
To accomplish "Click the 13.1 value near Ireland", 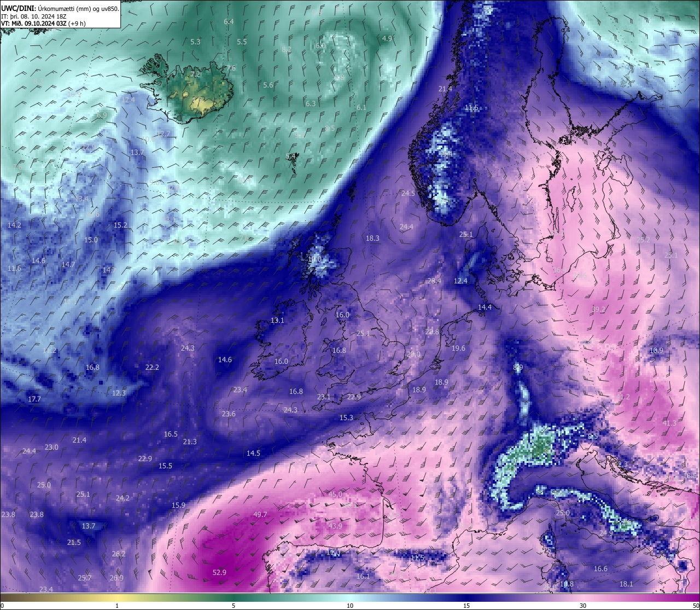I will point(278,320).
